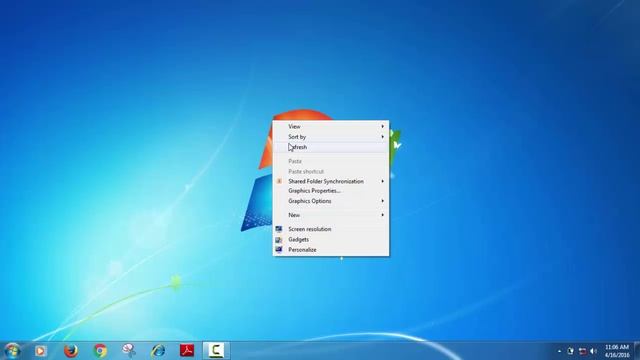
Task: Open the Sort by submenu
Action: pyautogui.click(x=331, y=137)
